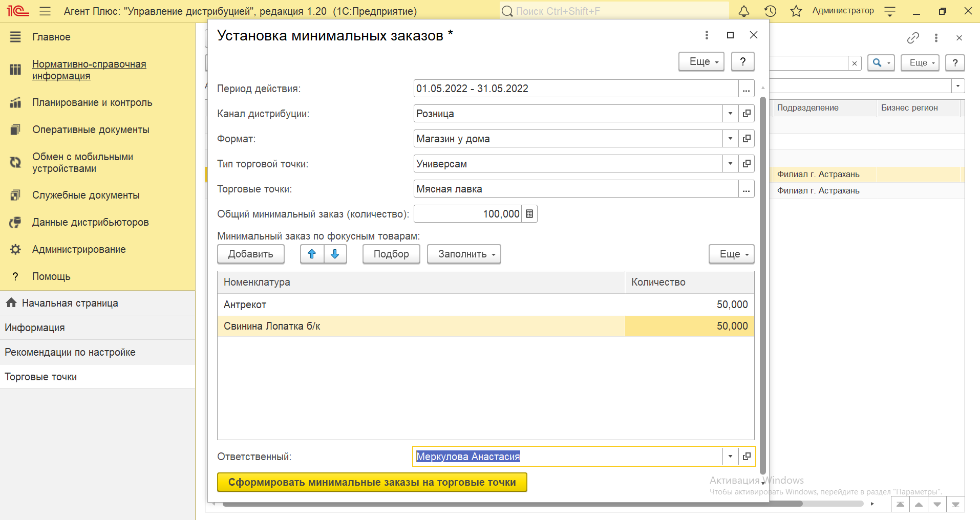Expand the Канал дистрибуции dropdown
980x520 pixels.
(730, 114)
